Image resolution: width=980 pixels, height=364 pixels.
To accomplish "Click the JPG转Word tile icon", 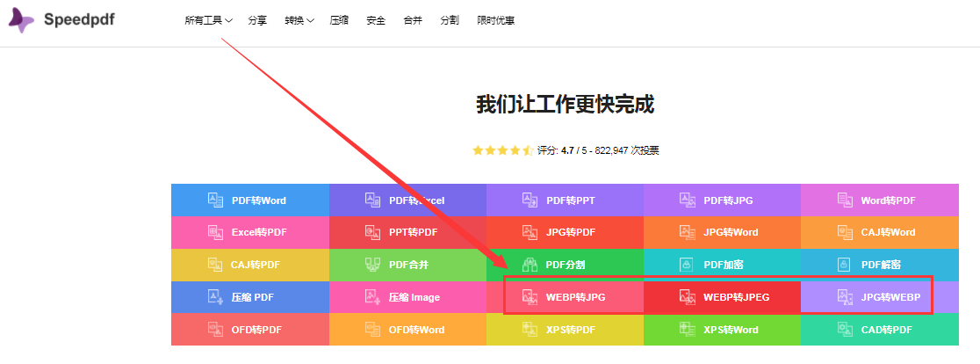I will point(688,232).
